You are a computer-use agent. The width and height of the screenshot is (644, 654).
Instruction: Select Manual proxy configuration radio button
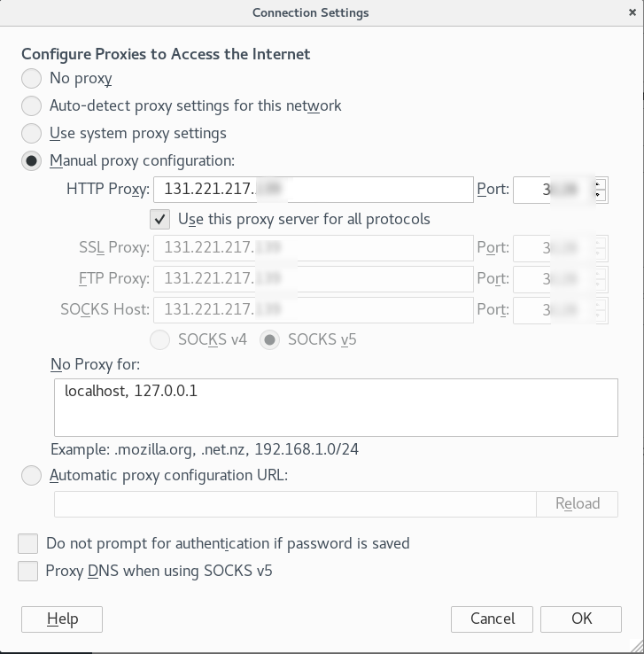(x=31, y=161)
